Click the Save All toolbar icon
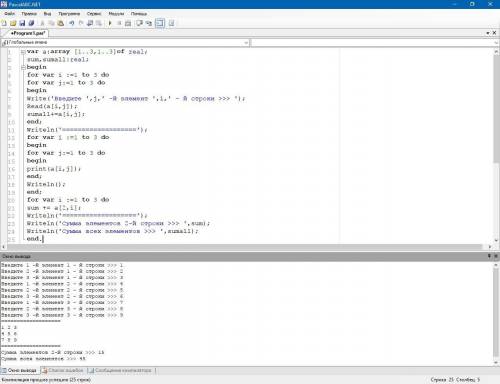 click(x=31, y=23)
